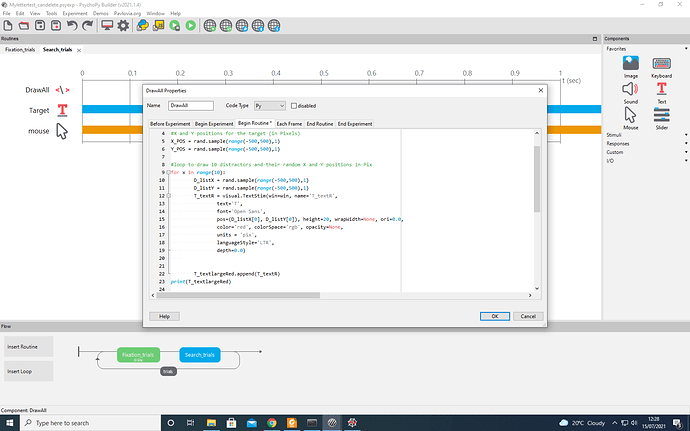Open the Demos menu

[100, 14]
